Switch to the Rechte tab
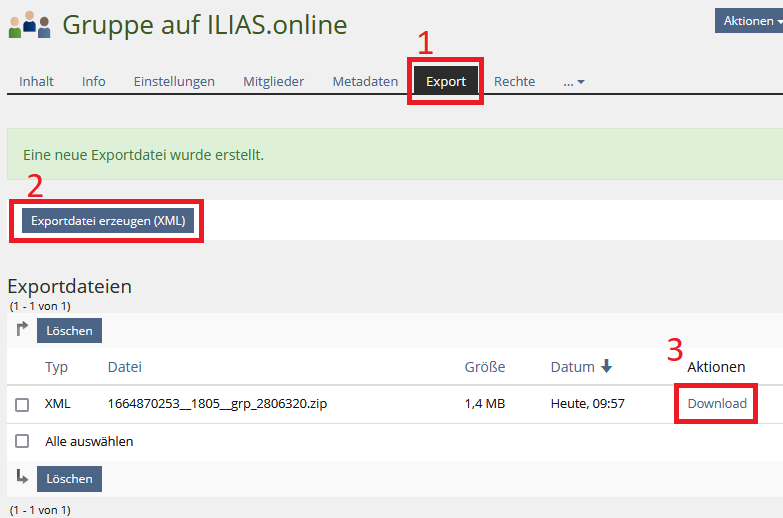This screenshot has width=783, height=518. 514,82
